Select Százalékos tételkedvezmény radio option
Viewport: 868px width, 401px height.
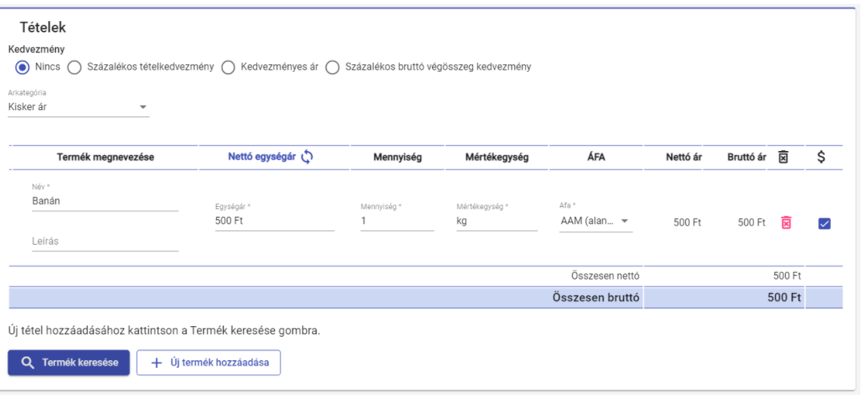pyautogui.click(x=74, y=67)
